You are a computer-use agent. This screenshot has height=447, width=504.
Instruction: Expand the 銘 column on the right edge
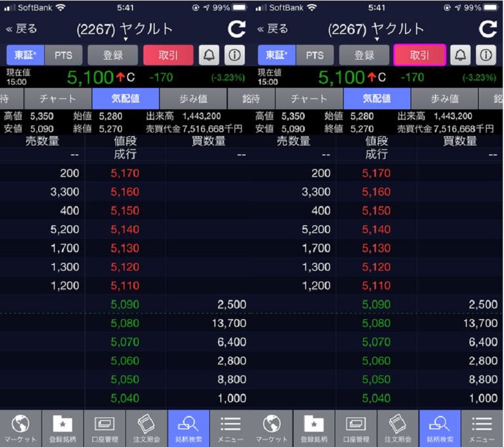point(498,99)
